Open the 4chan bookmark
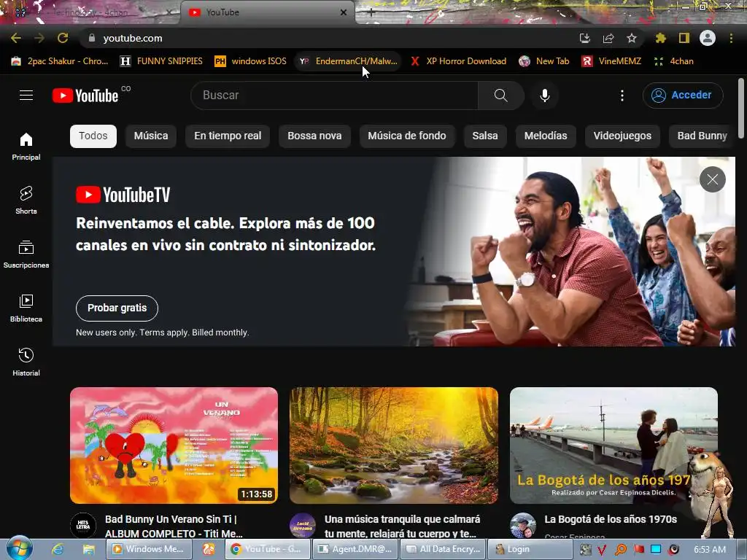The width and height of the screenshot is (747, 560). click(673, 61)
